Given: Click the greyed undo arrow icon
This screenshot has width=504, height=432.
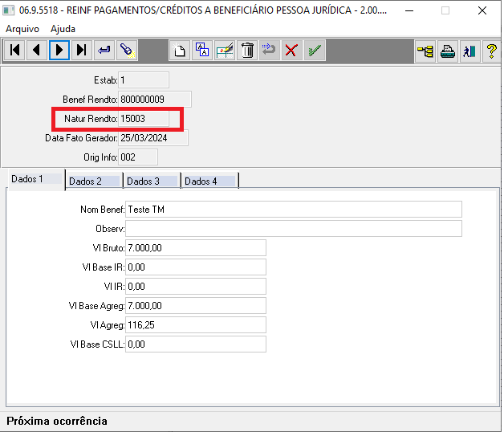Looking at the screenshot, I should coord(270,50).
